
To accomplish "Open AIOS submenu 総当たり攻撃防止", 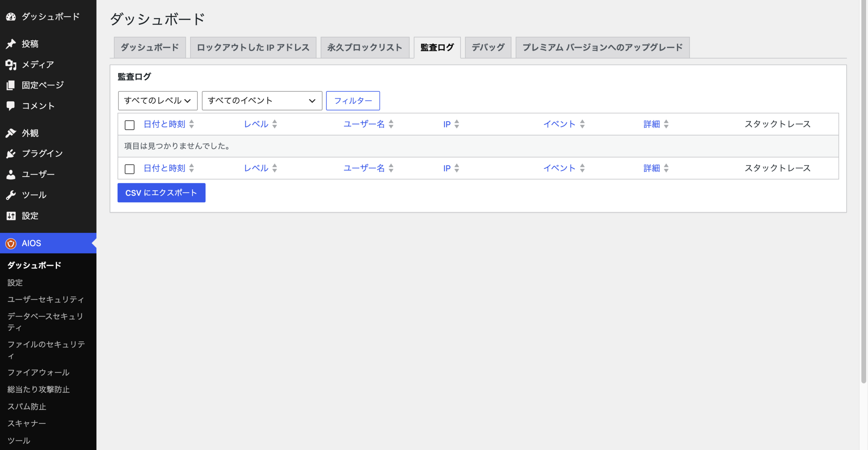I will click(39, 390).
